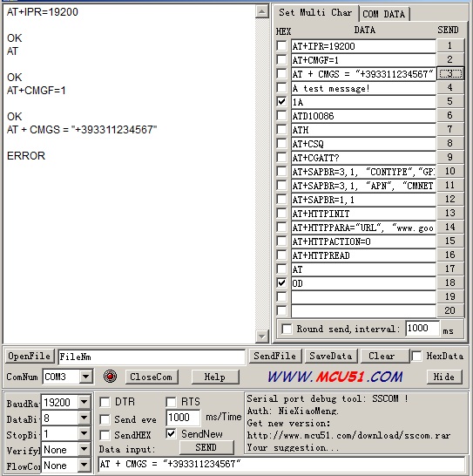473x476 pixels.
Task: Send row 8 command AT+CSQ
Action: pyautogui.click(x=450, y=143)
